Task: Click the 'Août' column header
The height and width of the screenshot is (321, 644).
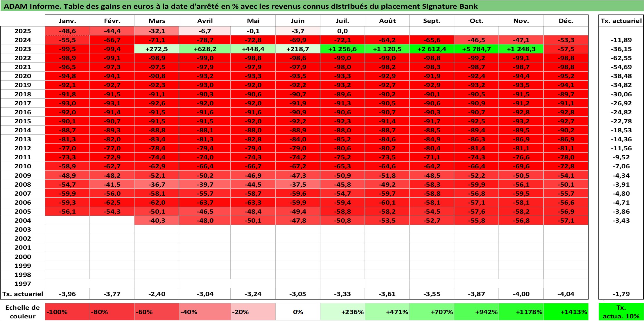Action: click(x=387, y=21)
